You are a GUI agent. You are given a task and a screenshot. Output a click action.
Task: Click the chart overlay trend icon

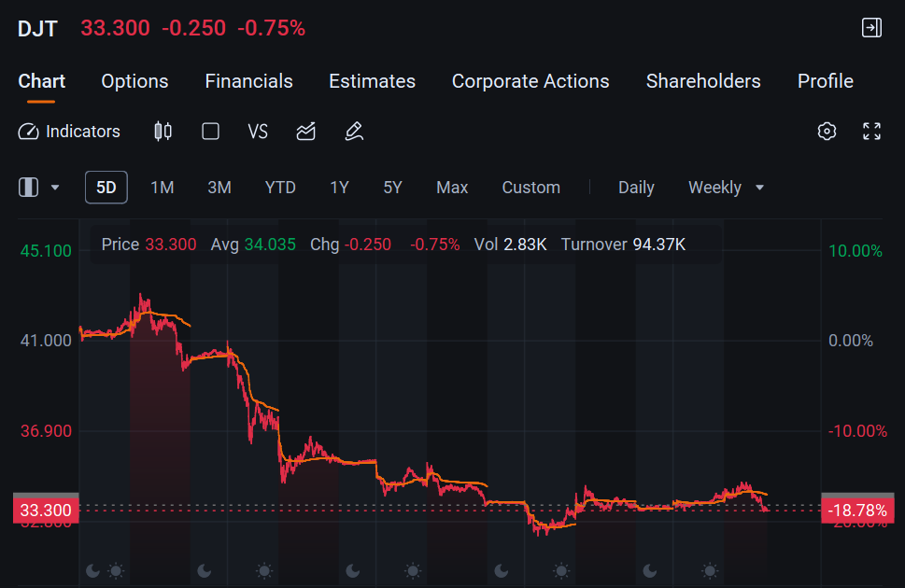(306, 132)
